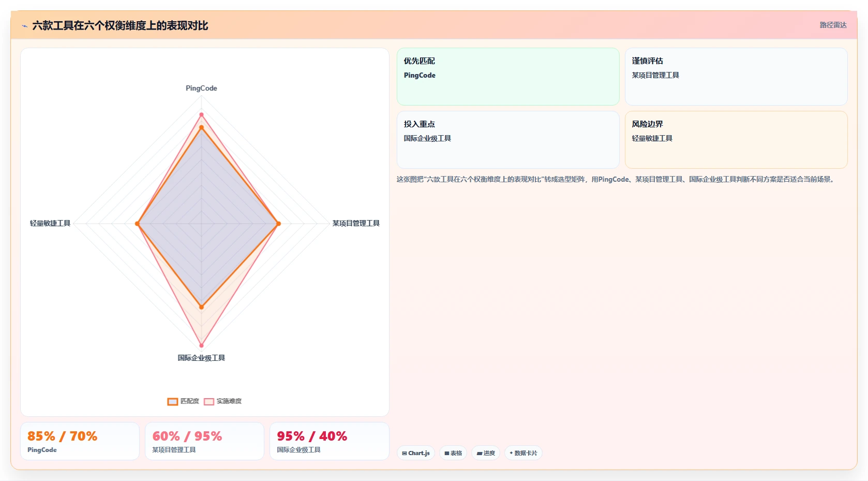Open the 风险边界 card
The width and height of the screenshot is (868, 481).
(736, 140)
